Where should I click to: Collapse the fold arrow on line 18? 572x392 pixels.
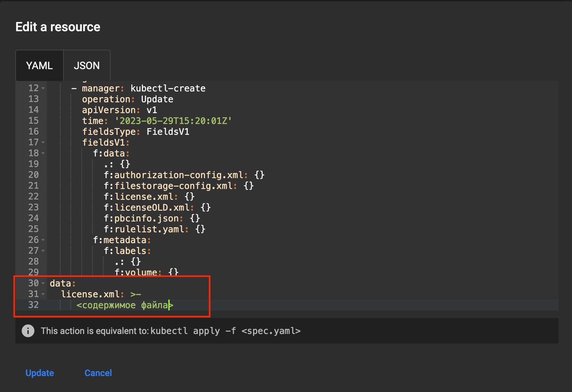(43, 153)
